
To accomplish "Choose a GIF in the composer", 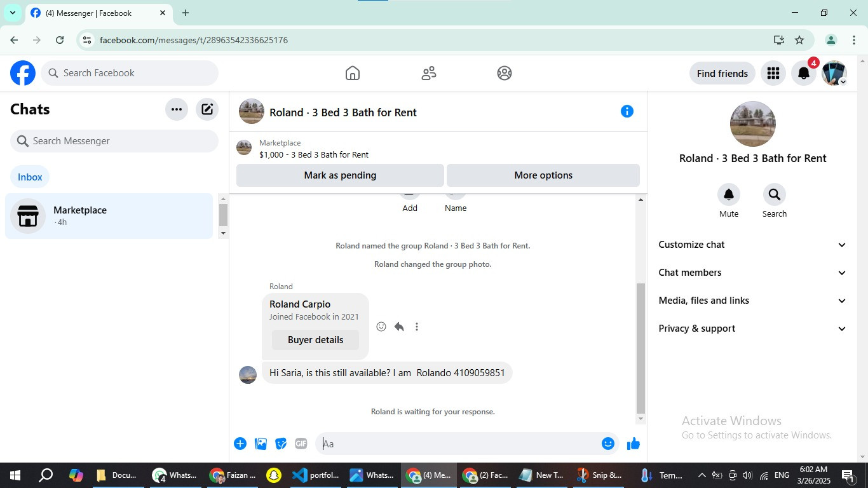I will coord(301,444).
